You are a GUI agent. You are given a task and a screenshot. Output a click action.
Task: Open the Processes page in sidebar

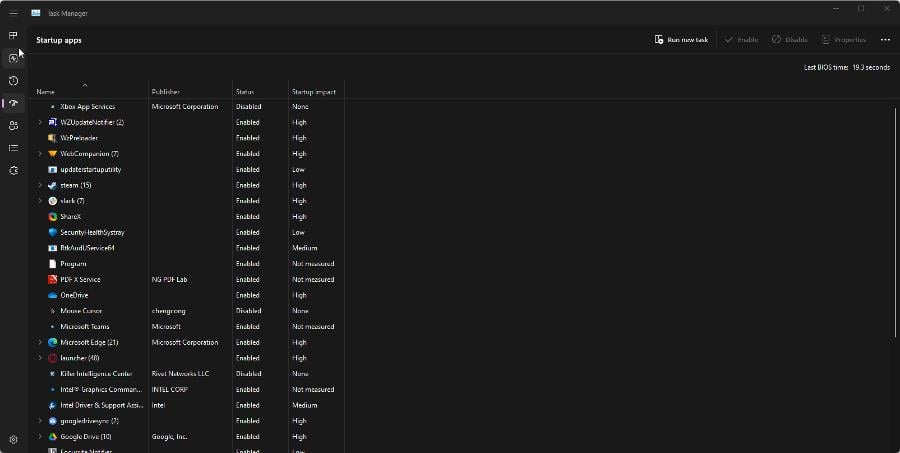coord(13,36)
